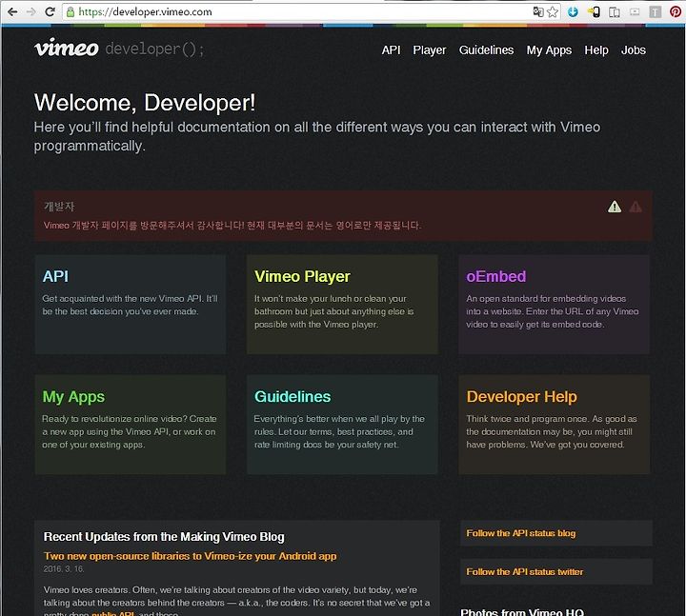Click the Photos from Vimeo HQ heading

(522, 611)
